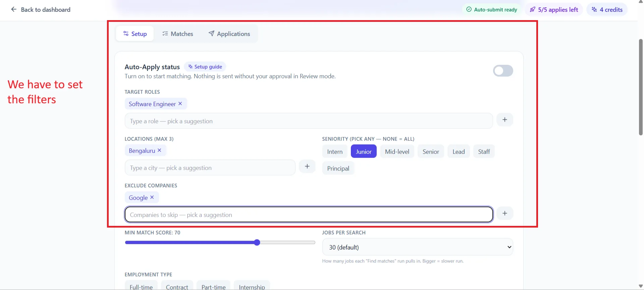Click the sparkle icon beside 4 credits
The image size is (644, 290).
[x=594, y=9]
